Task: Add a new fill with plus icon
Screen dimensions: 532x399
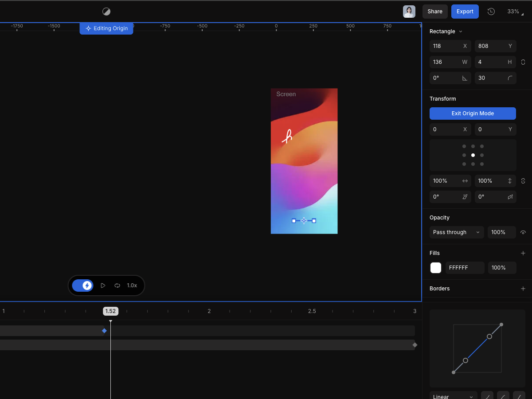Action: [x=523, y=253]
